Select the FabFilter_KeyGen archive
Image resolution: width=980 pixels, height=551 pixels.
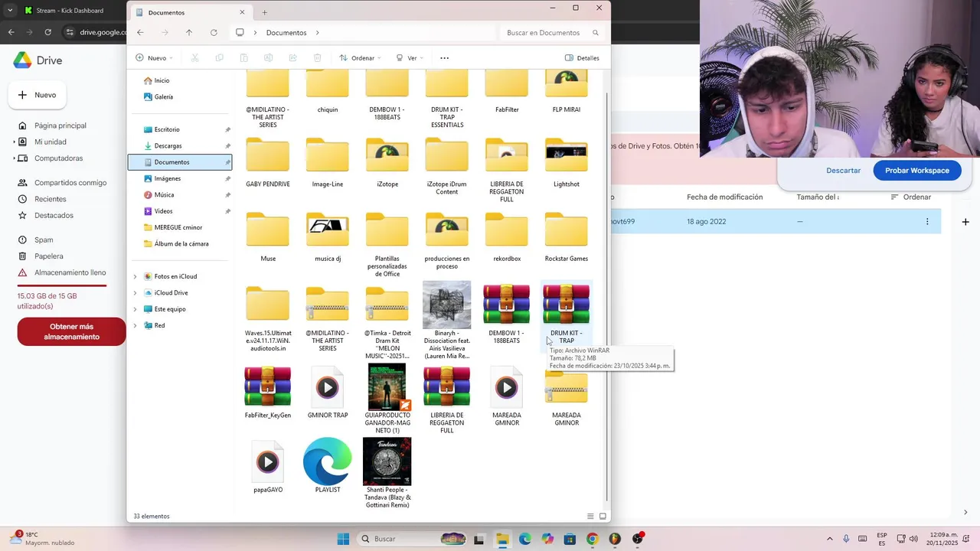(268, 386)
